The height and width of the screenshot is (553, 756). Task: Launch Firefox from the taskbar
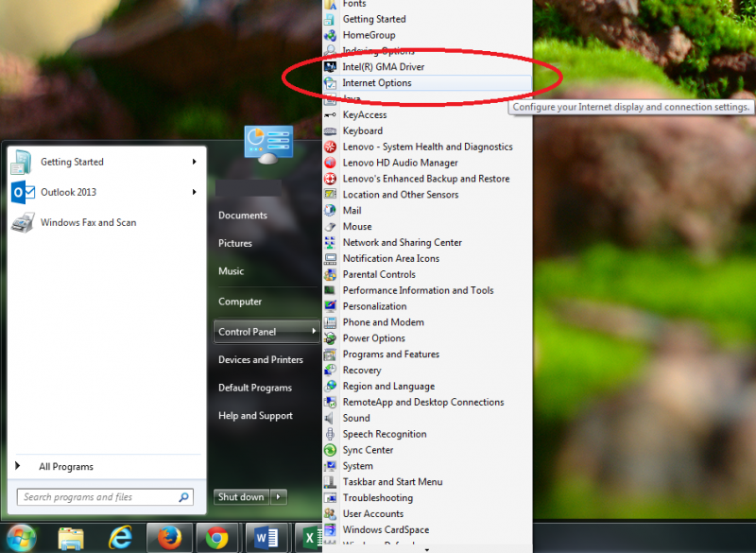pos(169,538)
